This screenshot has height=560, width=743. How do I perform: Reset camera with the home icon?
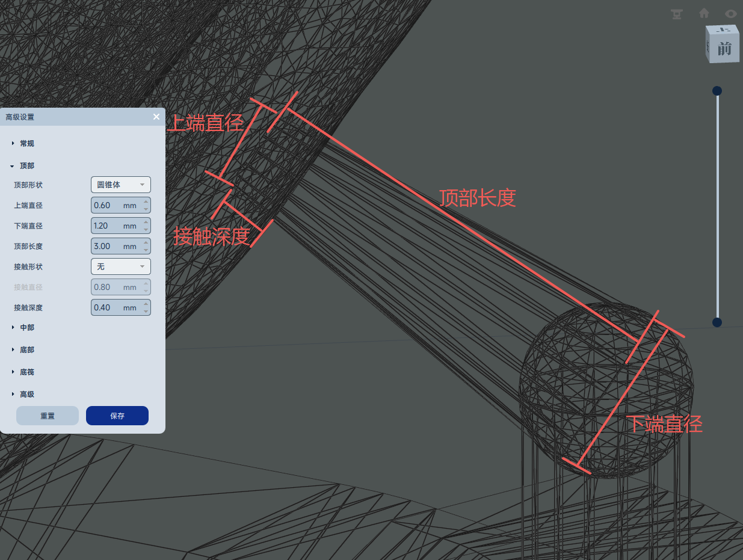pyautogui.click(x=704, y=13)
